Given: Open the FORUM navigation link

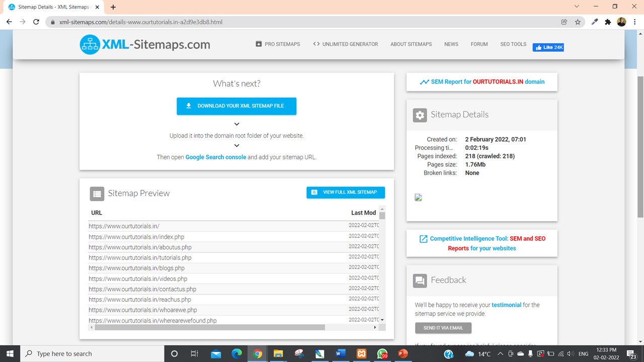Looking at the screenshot, I should pyautogui.click(x=479, y=44).
